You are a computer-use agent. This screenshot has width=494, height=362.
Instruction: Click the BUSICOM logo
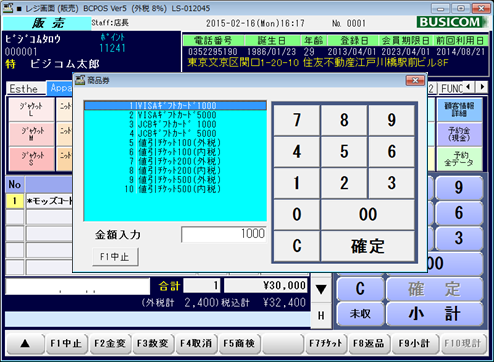click(x=451, y=22)
